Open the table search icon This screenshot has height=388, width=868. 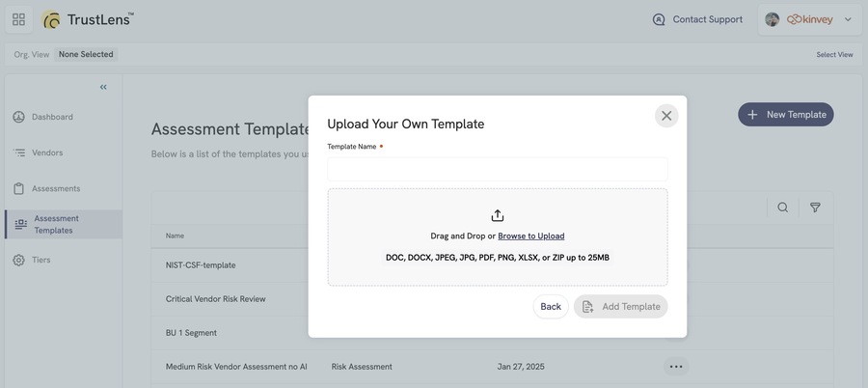tap(783, 208)
